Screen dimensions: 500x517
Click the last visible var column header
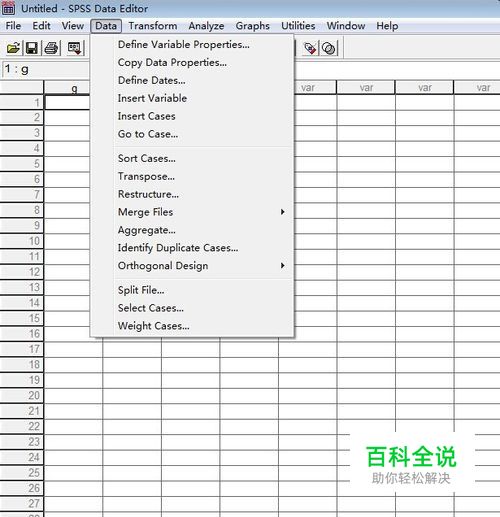[x=477, y=88]
